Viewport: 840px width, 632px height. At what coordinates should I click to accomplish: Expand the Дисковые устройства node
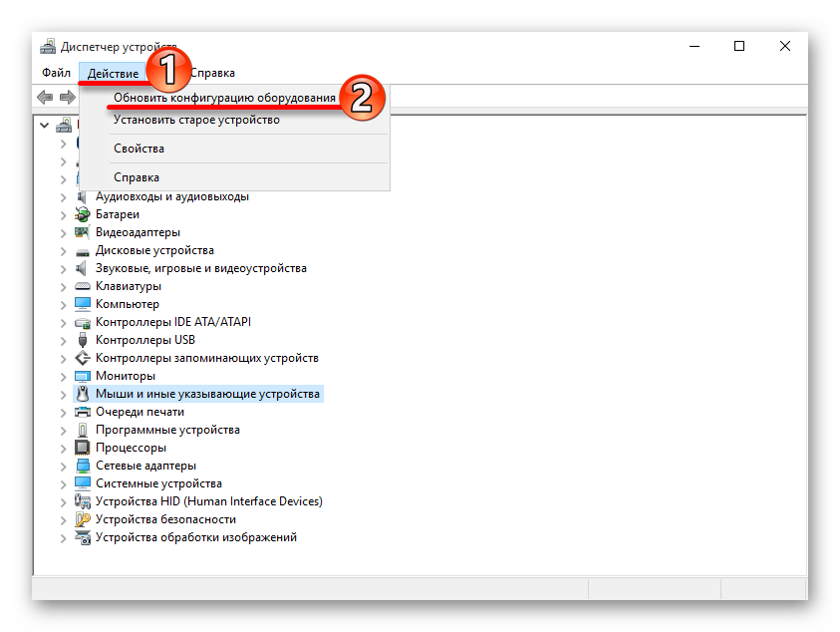tap(63, 250)
